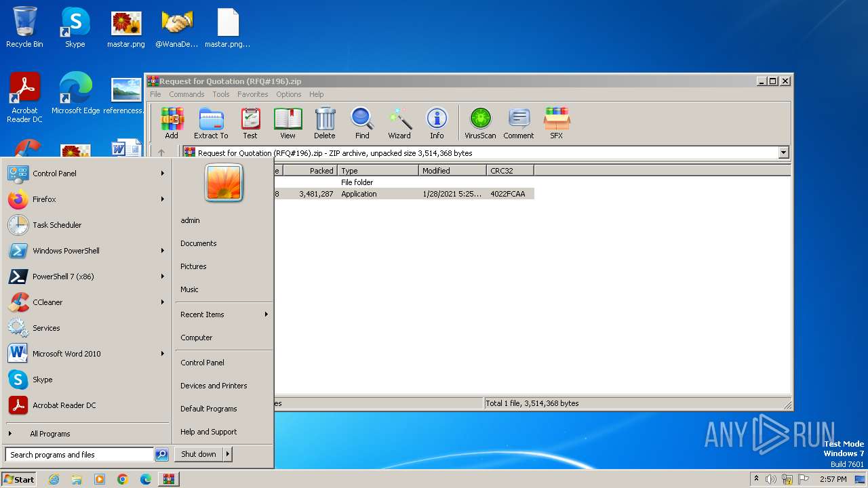Select the @WanaDe... handshake desktop icon
Image resolution: width=868 pixels, height=488 pixels.
pyautogui.click(x=177, y=28)
